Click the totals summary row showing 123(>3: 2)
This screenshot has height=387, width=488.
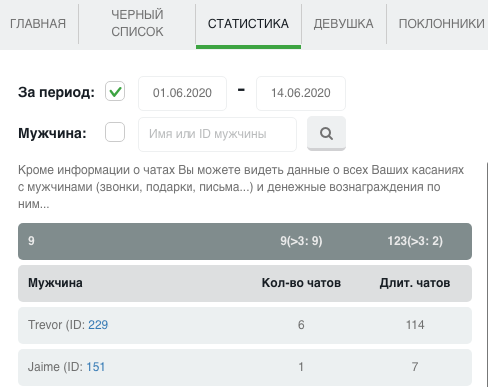(245, 241)
